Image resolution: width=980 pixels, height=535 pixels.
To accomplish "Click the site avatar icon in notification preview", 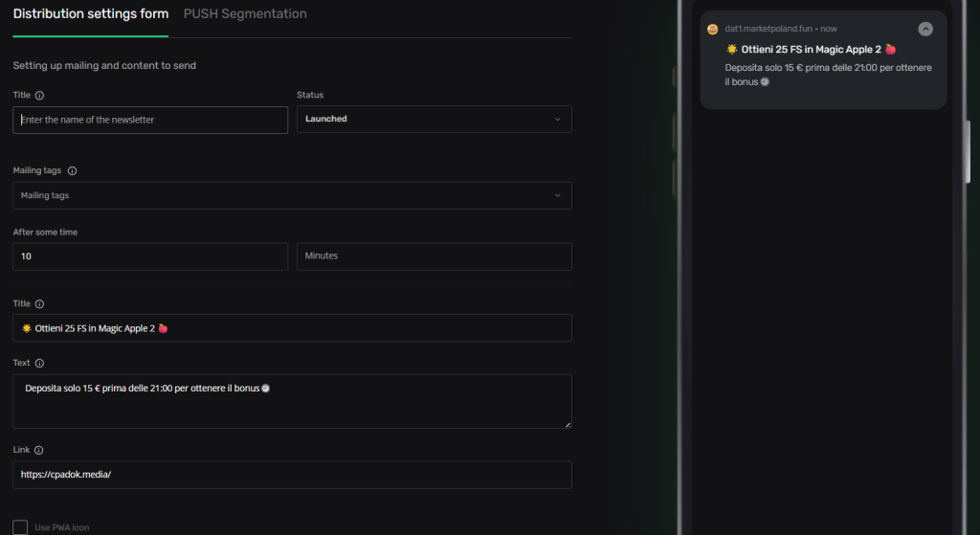I will pos(713,29).
